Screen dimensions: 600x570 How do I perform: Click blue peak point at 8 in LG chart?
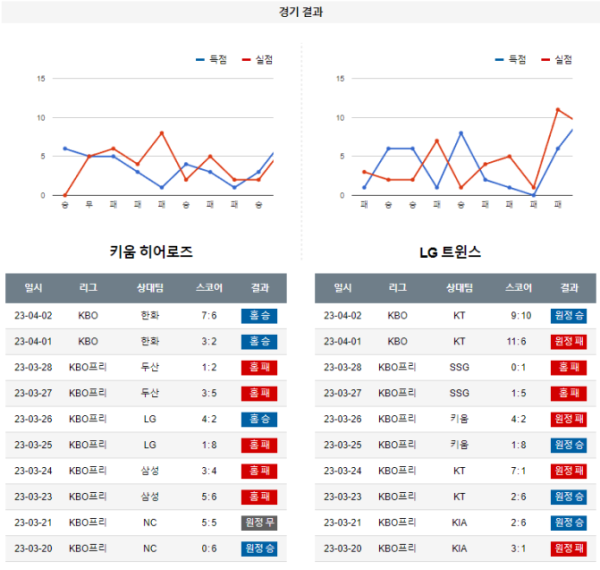pyautogui.click(x=461, y=133)
